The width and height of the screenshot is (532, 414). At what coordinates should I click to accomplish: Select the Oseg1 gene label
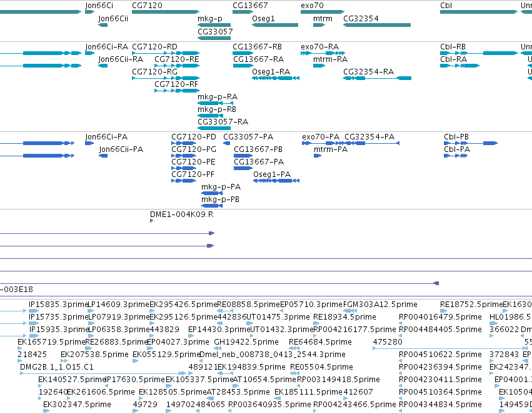263,18
